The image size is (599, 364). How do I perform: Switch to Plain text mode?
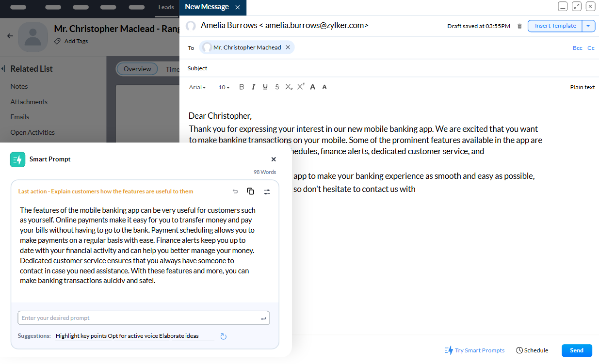pyautogui.click(x=583, y=87)
